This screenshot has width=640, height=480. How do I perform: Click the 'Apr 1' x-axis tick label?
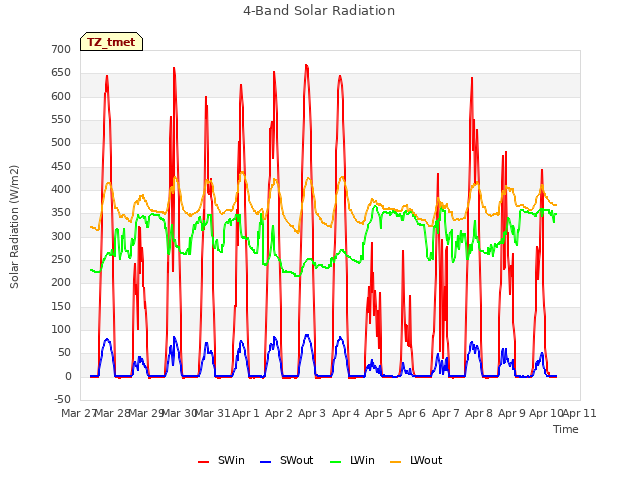coord(246,413)
